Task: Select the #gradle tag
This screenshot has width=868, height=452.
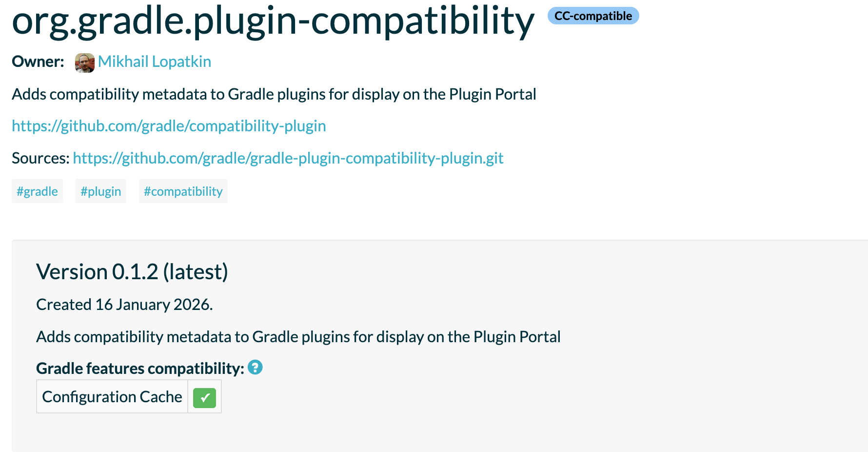Action: [38, 191]
